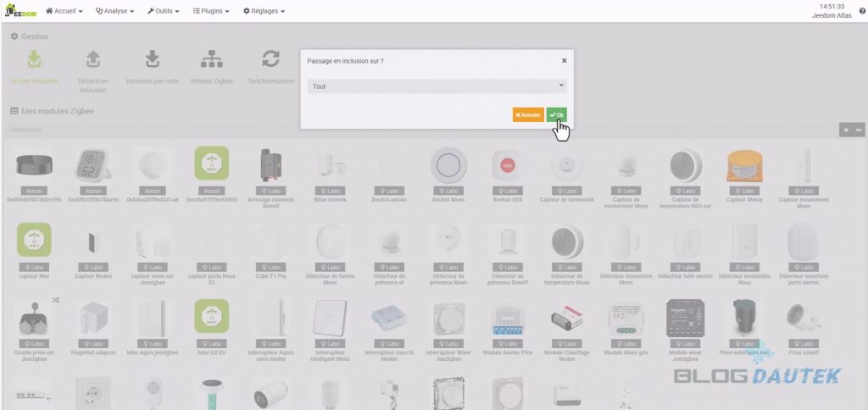Click the help question mark icon

pyautogui.click(x=862, y=12)
